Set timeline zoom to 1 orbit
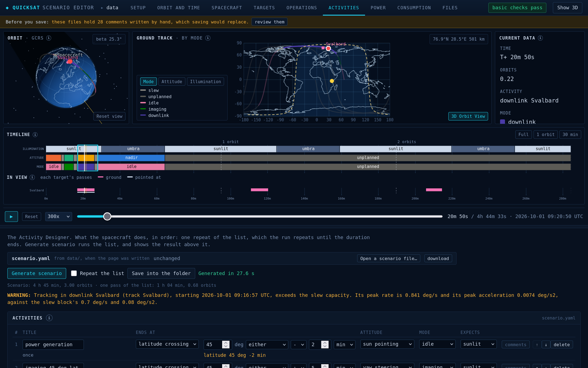 tap(546, 134)
